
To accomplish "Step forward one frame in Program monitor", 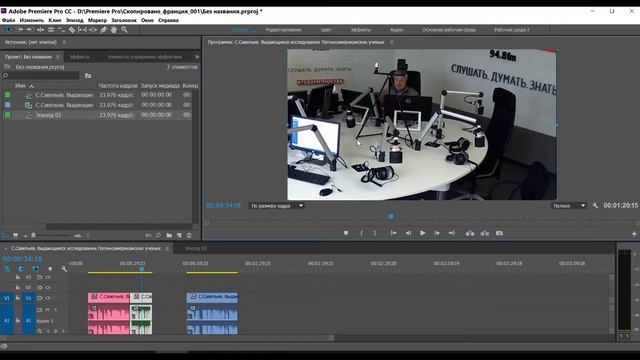I will click(437, 233).
